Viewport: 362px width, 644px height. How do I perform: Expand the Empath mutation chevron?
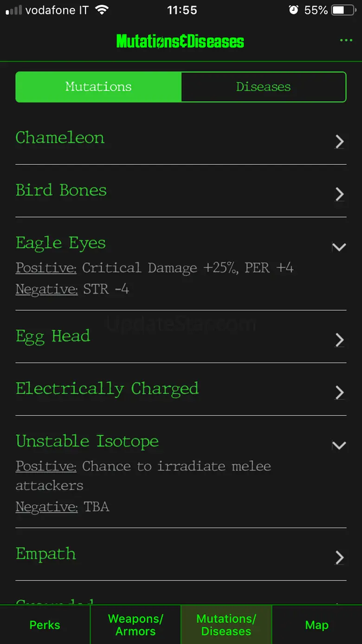[x=340, y=558]
